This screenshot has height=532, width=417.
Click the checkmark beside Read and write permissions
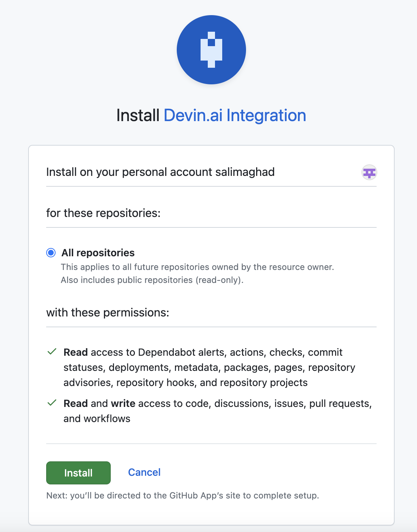52,403
